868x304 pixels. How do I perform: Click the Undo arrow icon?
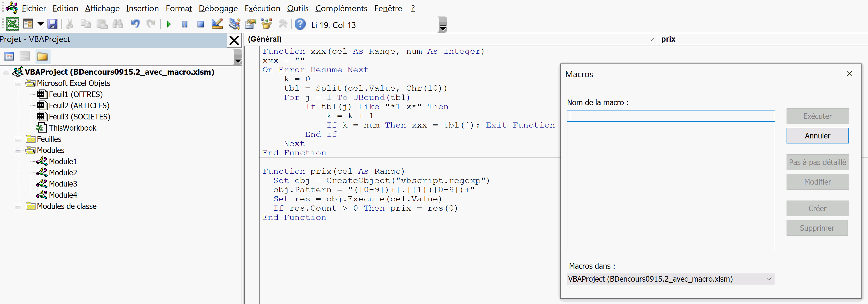point(135,24)
